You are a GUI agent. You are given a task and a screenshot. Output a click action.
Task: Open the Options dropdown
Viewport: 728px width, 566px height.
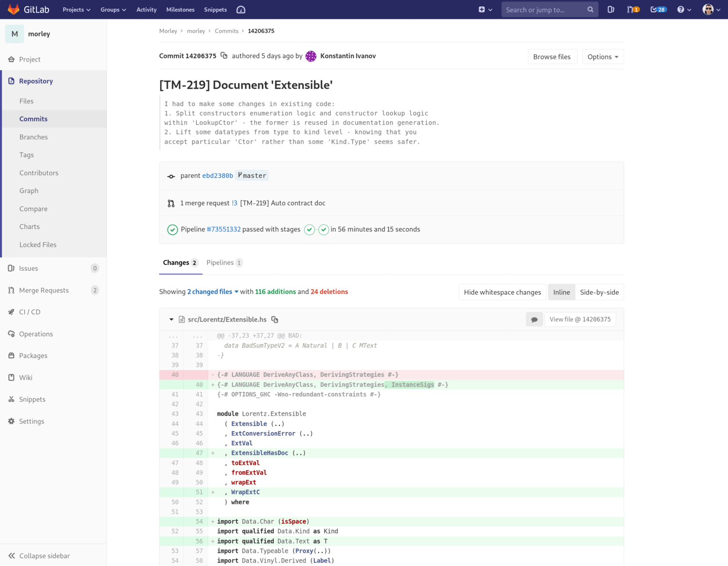(x=602, y=56)
